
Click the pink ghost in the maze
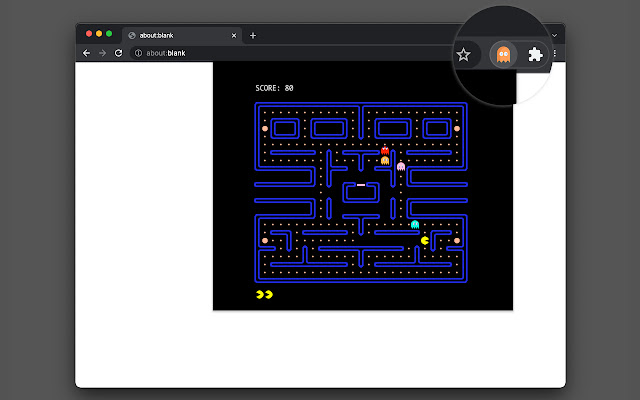click(401, 166)
